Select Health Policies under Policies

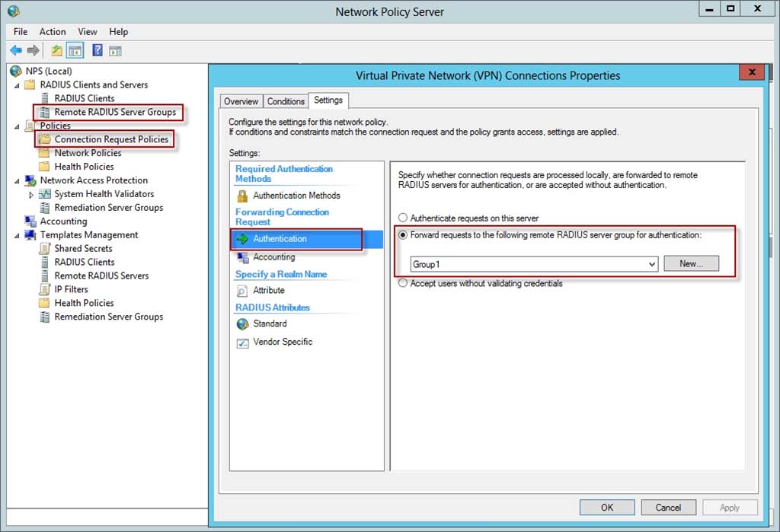pyautogui.click(x=84, y=167)
